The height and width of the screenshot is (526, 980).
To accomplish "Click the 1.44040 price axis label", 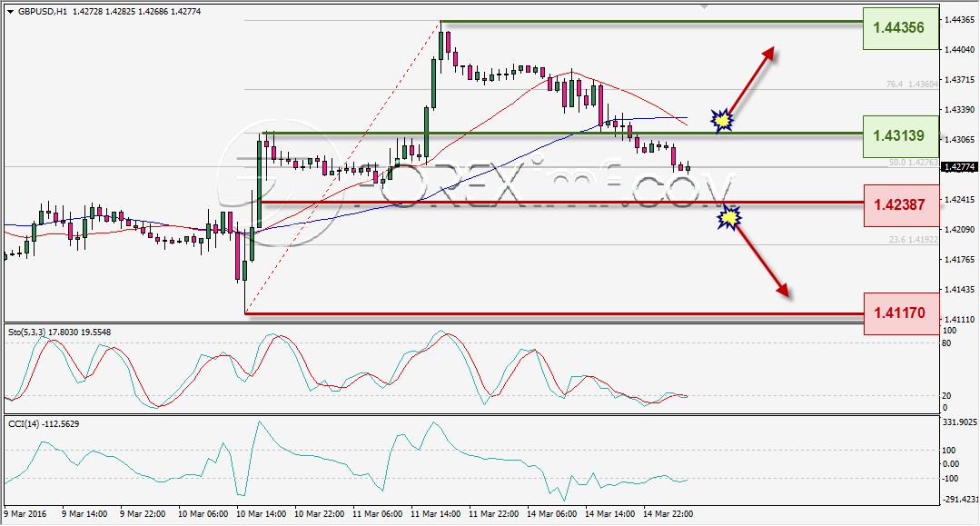I will (959, 49).
